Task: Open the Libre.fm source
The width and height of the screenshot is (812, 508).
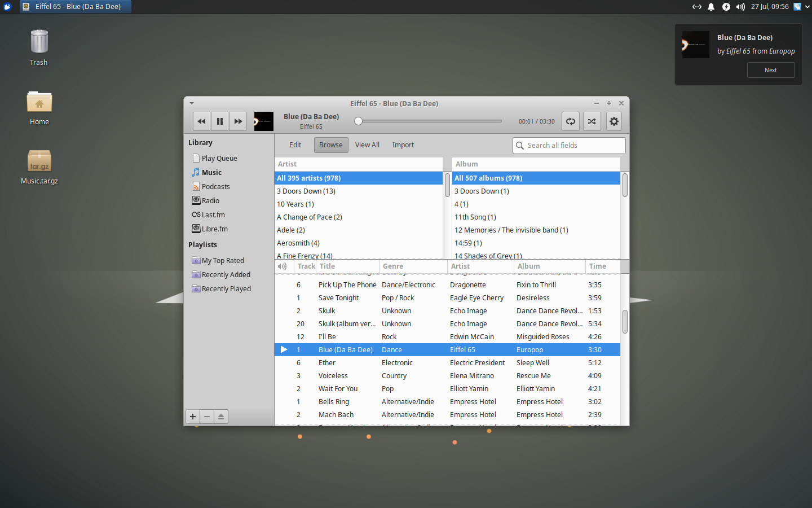Action: pos(214,229)
